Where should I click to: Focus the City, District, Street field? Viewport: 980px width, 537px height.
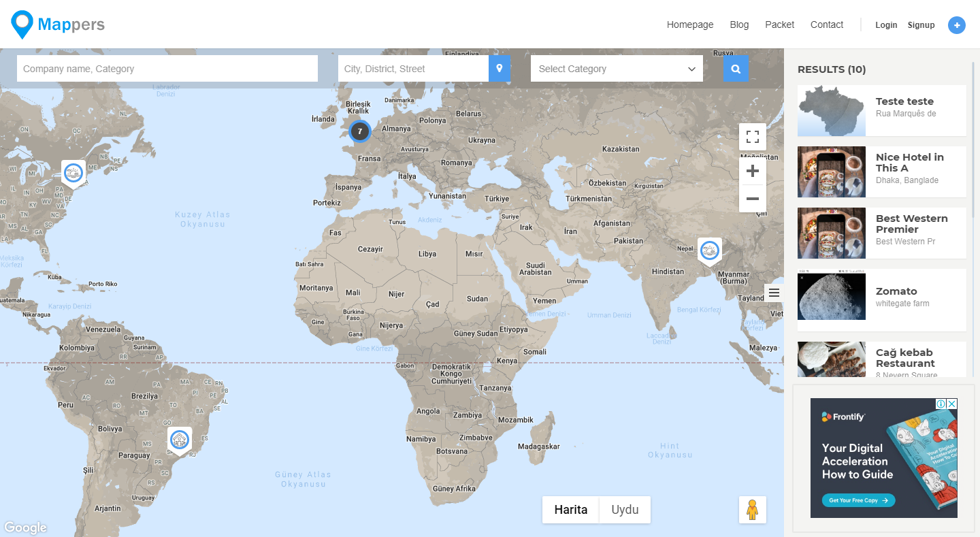[413, 69]
